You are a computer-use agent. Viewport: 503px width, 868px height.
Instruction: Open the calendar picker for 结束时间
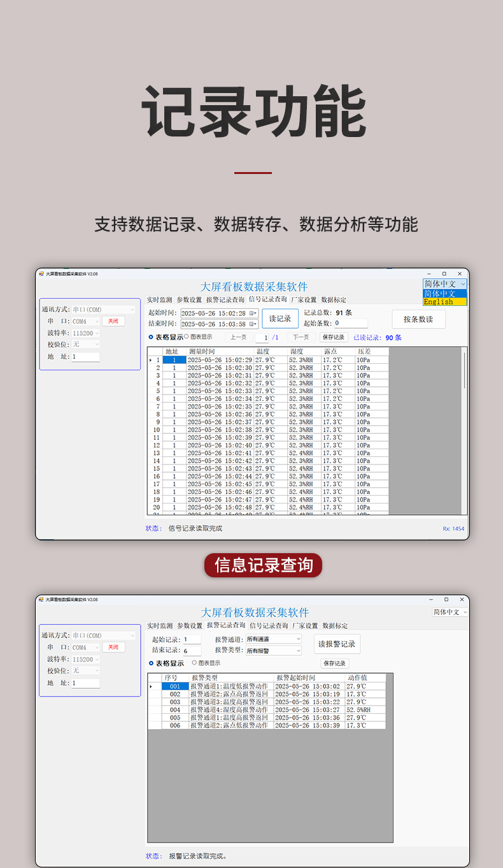coord(253,324)
